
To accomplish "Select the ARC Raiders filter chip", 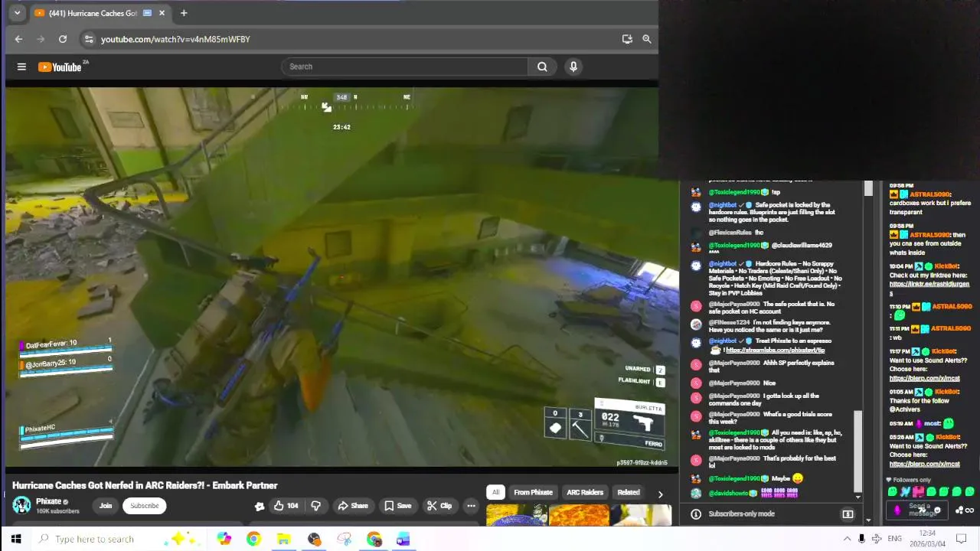I will pyautogui.click(x=585, y=492).
